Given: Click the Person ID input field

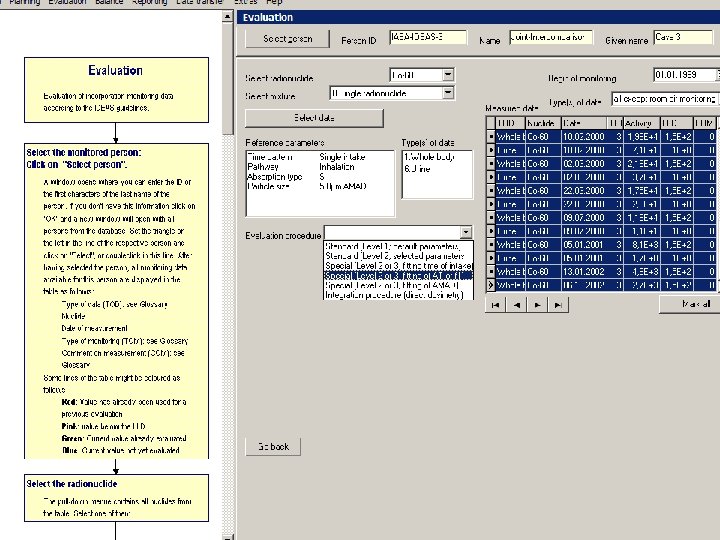Looking at the screenshot, I should [428, 37].
